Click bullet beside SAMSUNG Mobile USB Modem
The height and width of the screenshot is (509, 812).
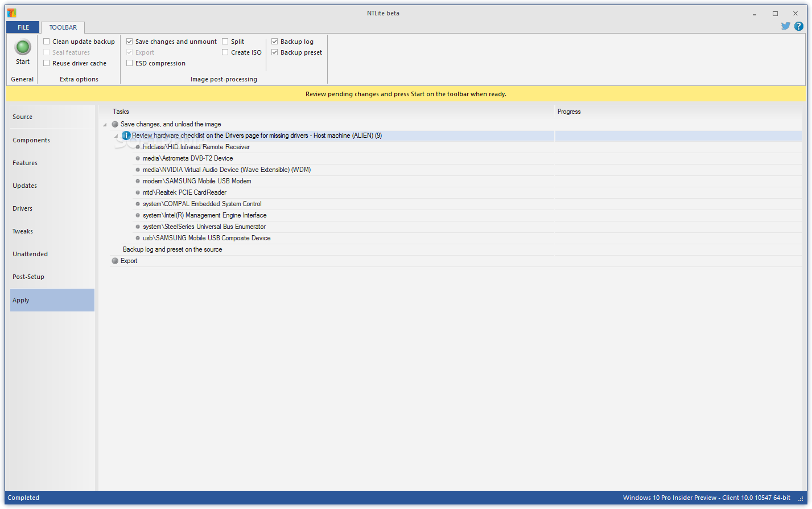(138, 181)
